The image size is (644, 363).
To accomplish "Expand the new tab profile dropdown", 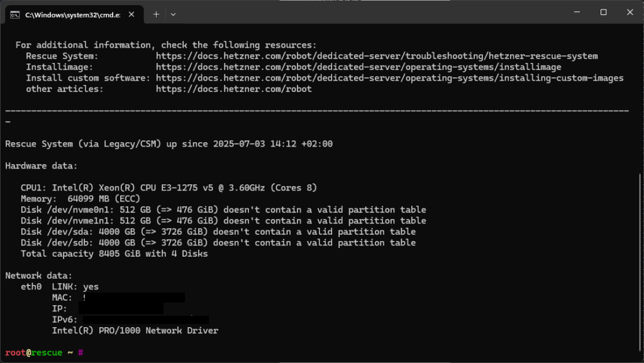I will (174, 14).
